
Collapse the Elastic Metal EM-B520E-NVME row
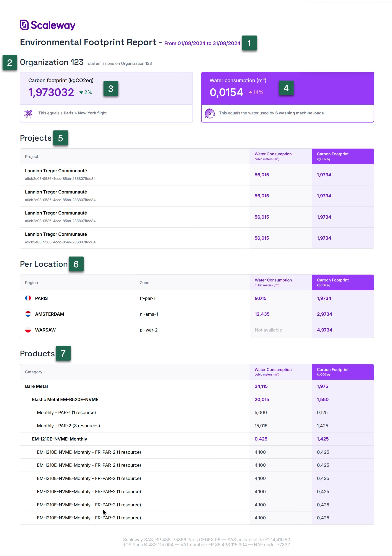tap(65, 399)
